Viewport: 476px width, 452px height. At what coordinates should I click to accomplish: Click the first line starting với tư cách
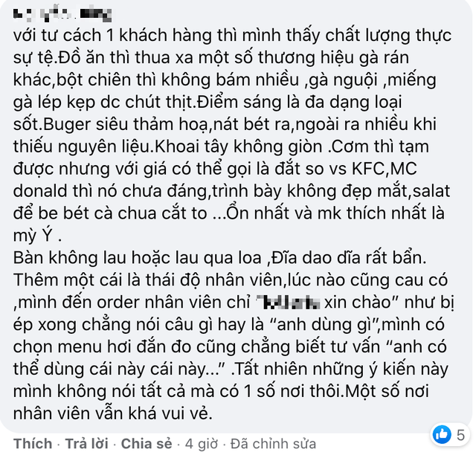pos(232,36)
